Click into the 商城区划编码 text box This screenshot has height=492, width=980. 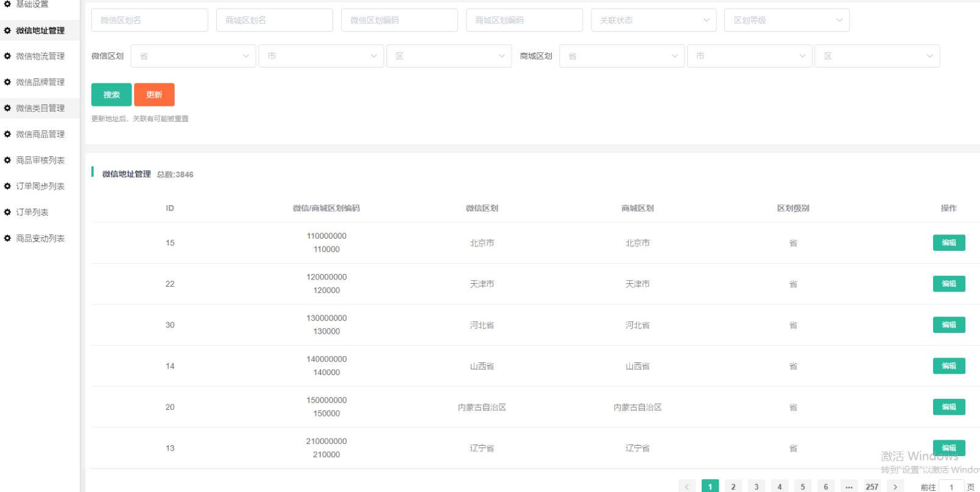tap(524, 20)
